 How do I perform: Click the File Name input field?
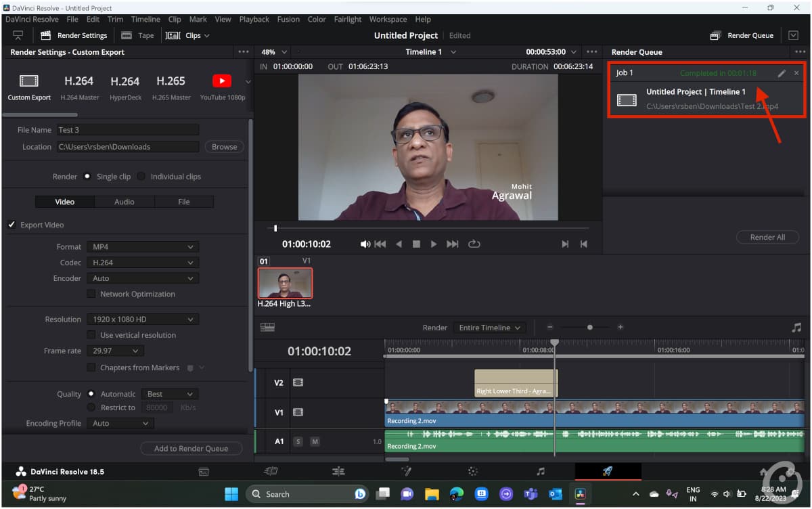127,130
